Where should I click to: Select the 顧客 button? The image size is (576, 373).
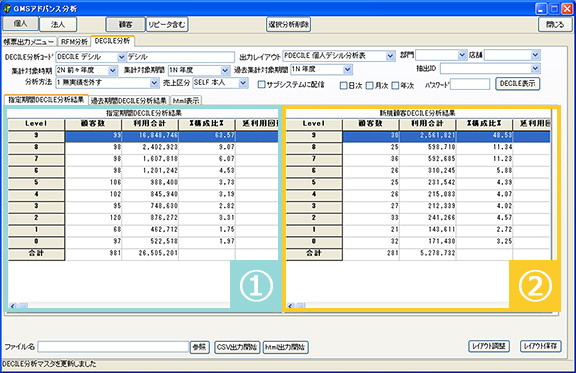coord(125,25)
